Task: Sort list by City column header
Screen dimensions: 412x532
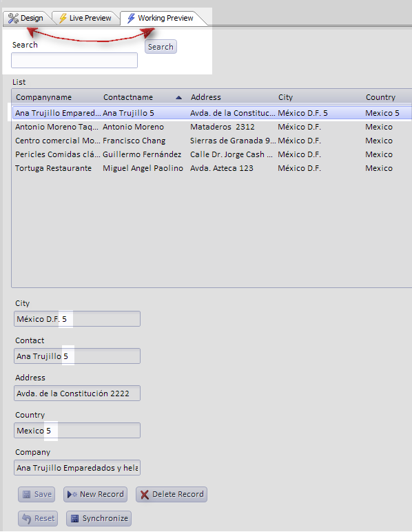Action: [285, 97]
